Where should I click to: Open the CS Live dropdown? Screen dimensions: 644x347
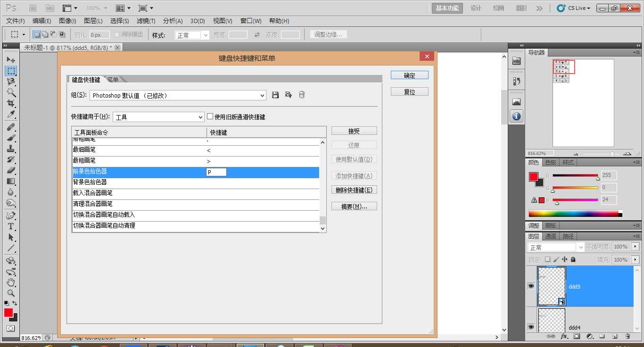574,8
